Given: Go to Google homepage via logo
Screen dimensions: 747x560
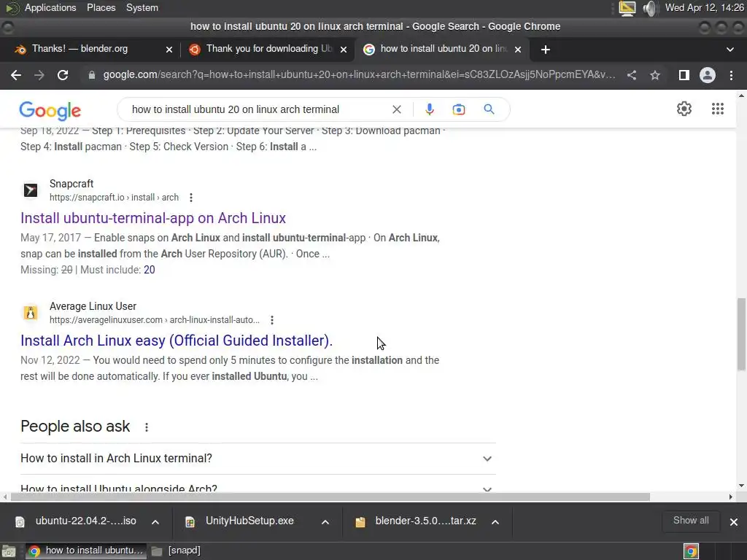Looking at the screenshot, I should click(50, 111).
